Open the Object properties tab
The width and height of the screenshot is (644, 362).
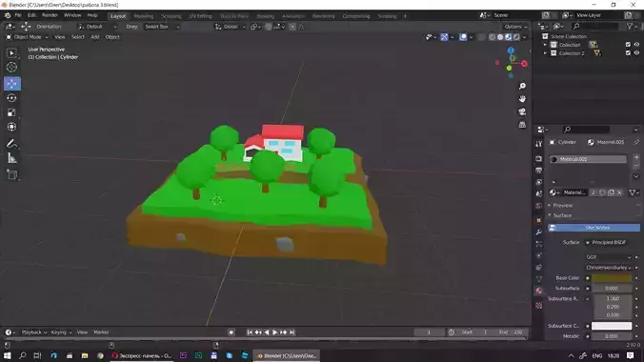(538, 221)
